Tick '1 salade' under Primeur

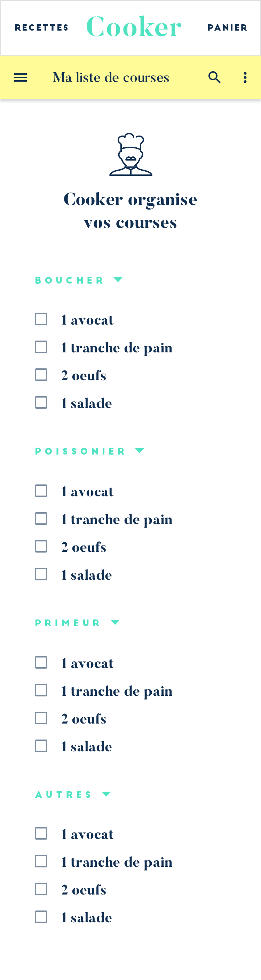pos(41,746)
